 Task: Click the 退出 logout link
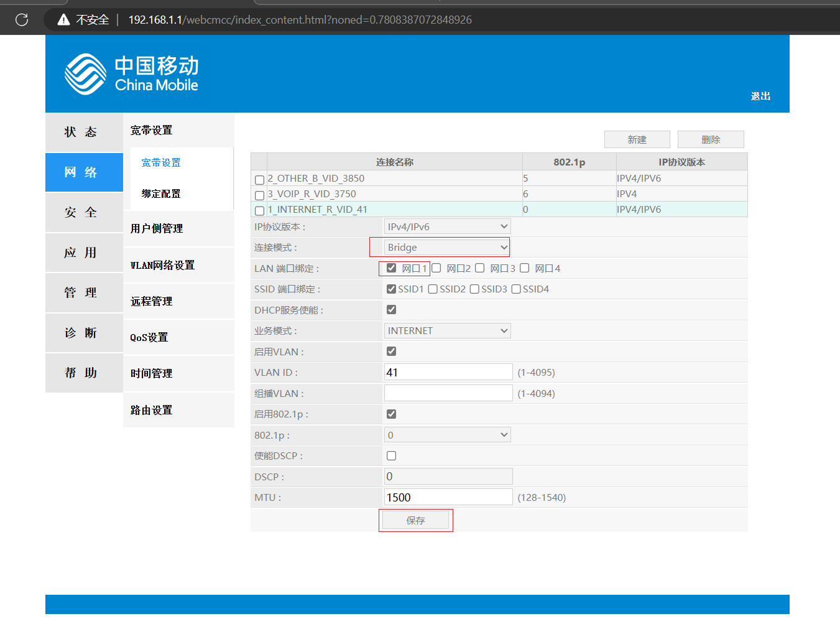pyautogui.click(x=760, y=96)
